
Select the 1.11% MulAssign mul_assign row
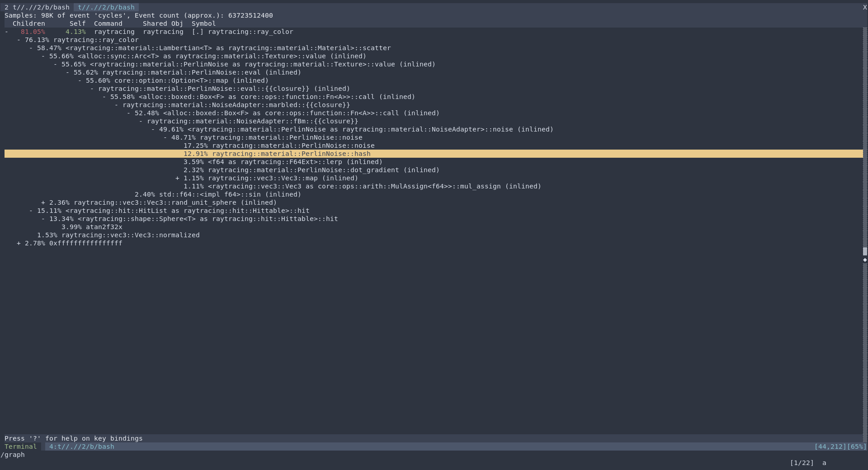point(362,187)
